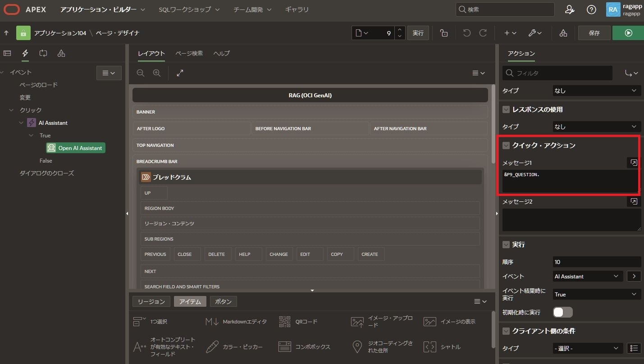The height and width of the screenshot is (364, 644).
Task: Open the property go-to-group menu
Action: pos(632,73)
